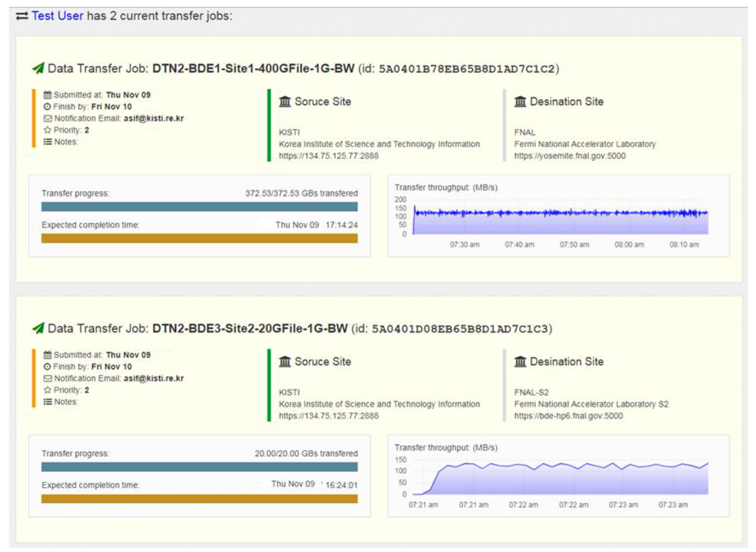
Task: Click institution icon of first Soruce Site
Action: point(285,101)
